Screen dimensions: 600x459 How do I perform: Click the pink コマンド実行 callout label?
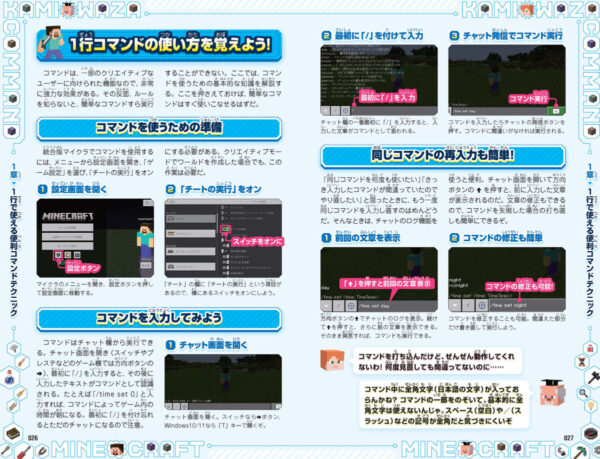coord(529,100)
